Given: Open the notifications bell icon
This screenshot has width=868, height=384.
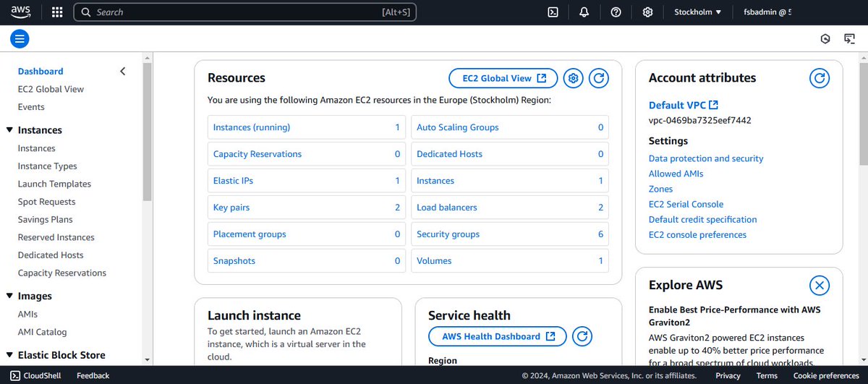Looking at the screenshot, I should click(584, 12).
